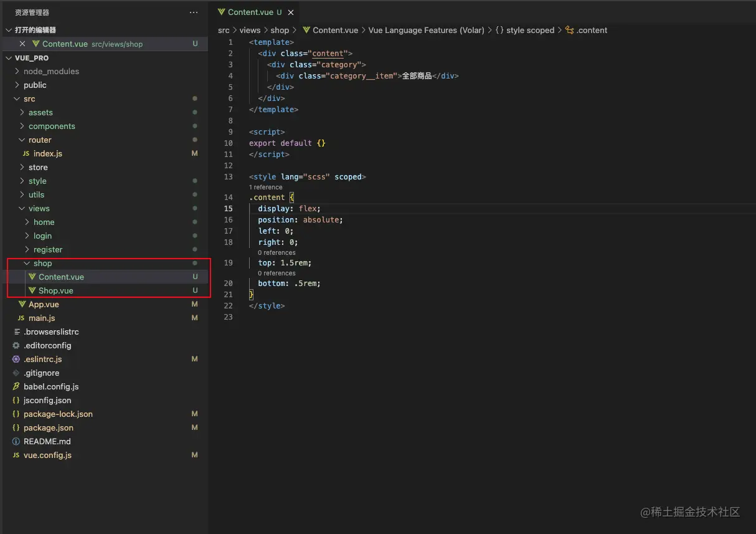The height and width of the screenshot is (534, 756).
Task: Click the Vue icon beside Shop.vue
Action: coord(32,291)
